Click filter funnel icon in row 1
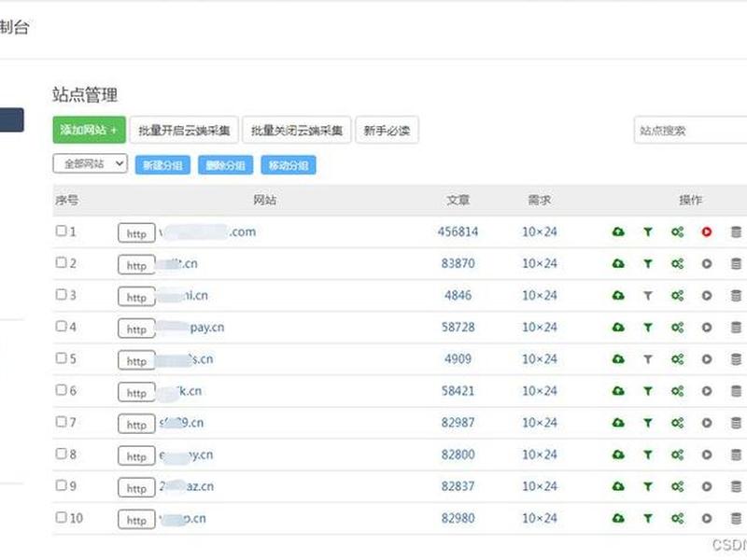Screen dimensions: 747x560 (x=647, y=231)
